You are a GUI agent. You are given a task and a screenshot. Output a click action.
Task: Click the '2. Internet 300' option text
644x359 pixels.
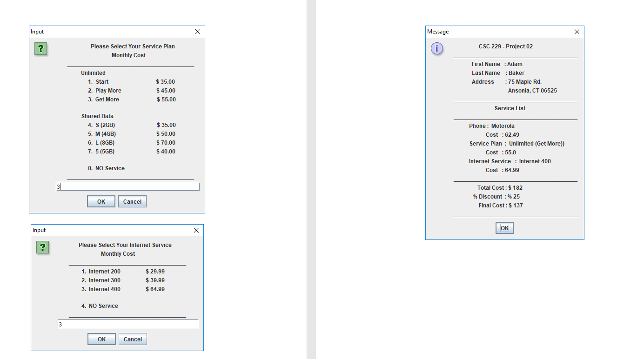click(101, 280)
